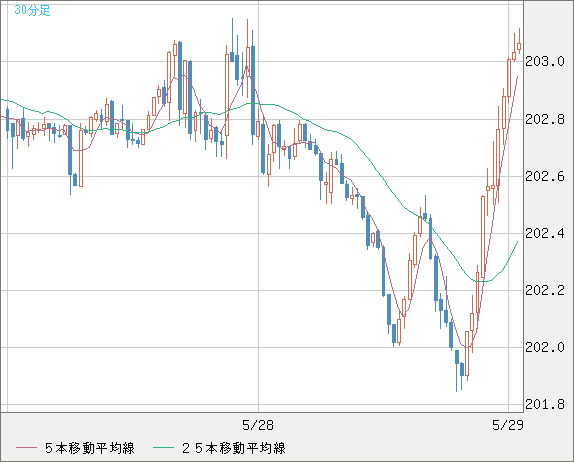Select the 202.6 price axis label
Viewport: 574px width, 462px height.
click(x=545, y=176)
